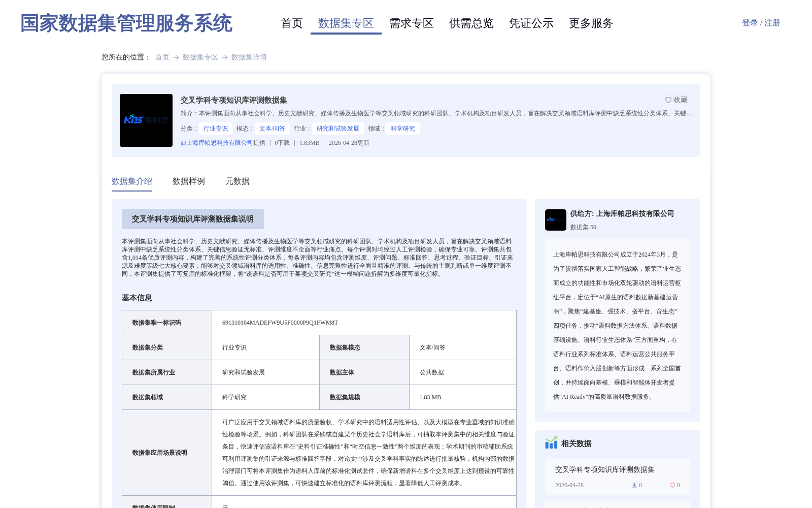This screenshot has height=508, width=812.
Task: Go to 数据集专区 in the breadcrumb
Action: click(200, 57)
